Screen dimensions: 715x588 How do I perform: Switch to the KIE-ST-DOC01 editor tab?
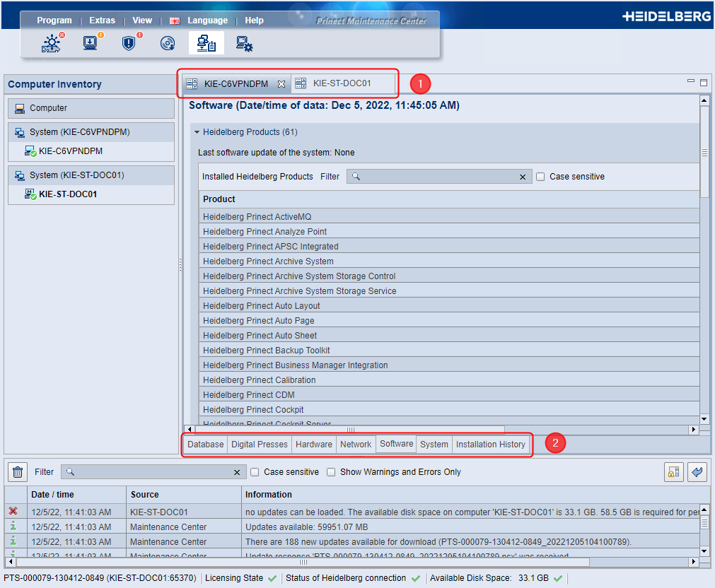coord(342,83)
